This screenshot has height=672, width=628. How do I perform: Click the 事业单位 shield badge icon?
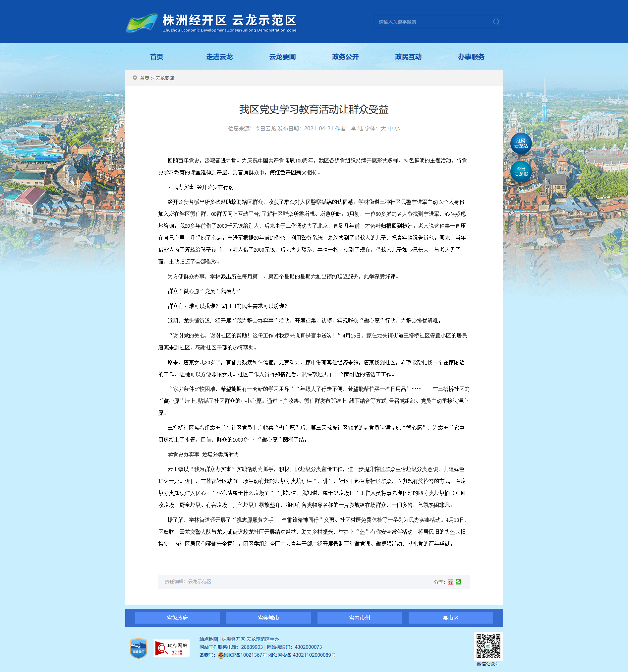(x=138, y=648)
